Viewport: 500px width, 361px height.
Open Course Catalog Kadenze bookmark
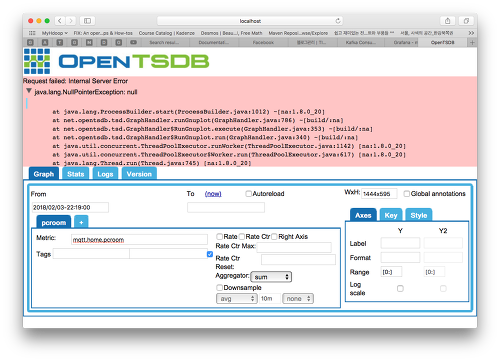pyautogui.click(x=167, y=33)
